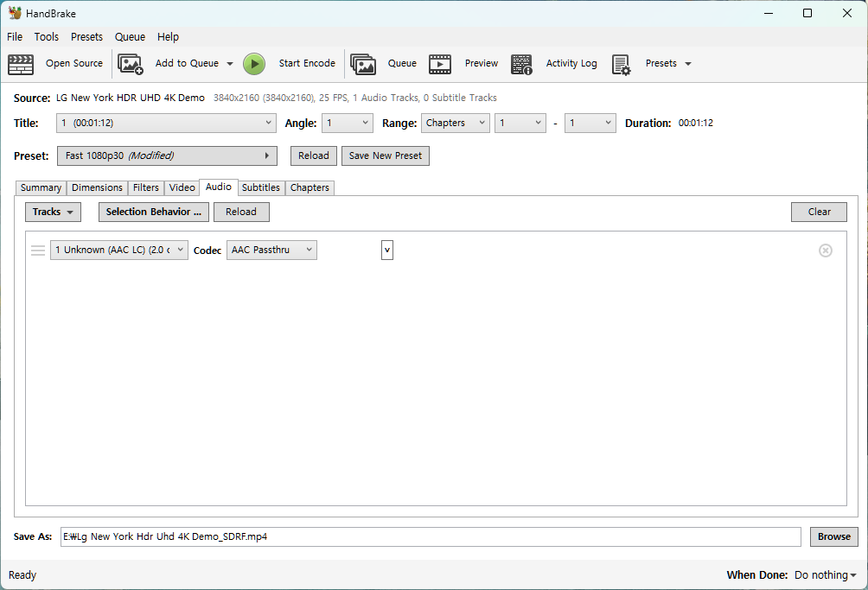Viewport: 868px width, 590px height.
Task: Grab the audio track reorder handle icon
Action: point(38,251)
